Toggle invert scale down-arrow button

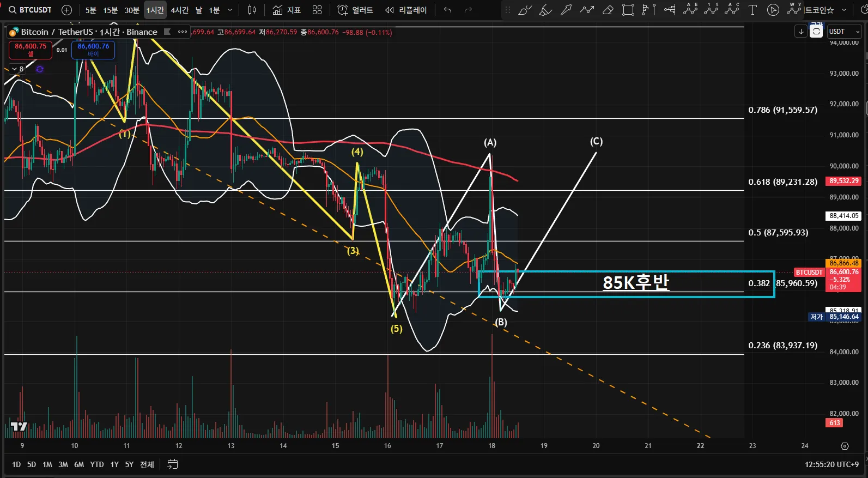801,32
